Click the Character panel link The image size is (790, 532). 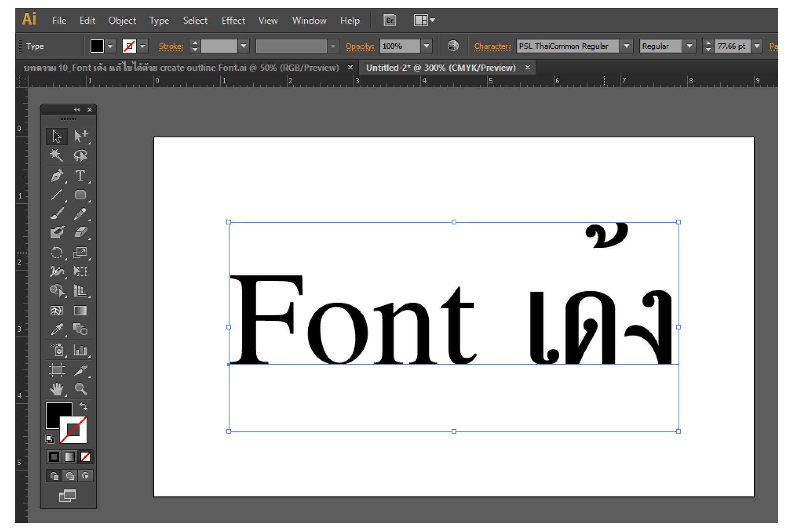(492, 46)
